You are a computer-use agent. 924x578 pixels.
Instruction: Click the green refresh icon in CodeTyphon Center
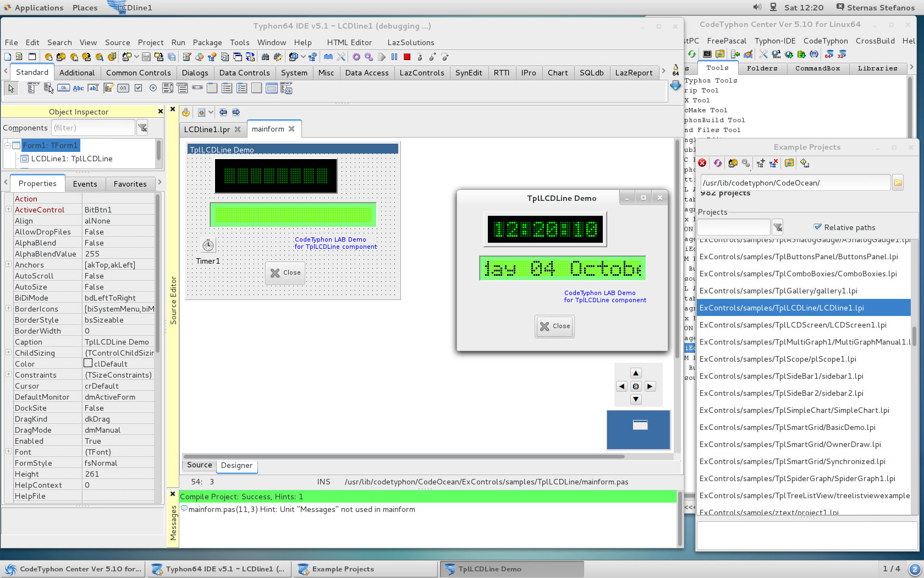click(692, 54)
